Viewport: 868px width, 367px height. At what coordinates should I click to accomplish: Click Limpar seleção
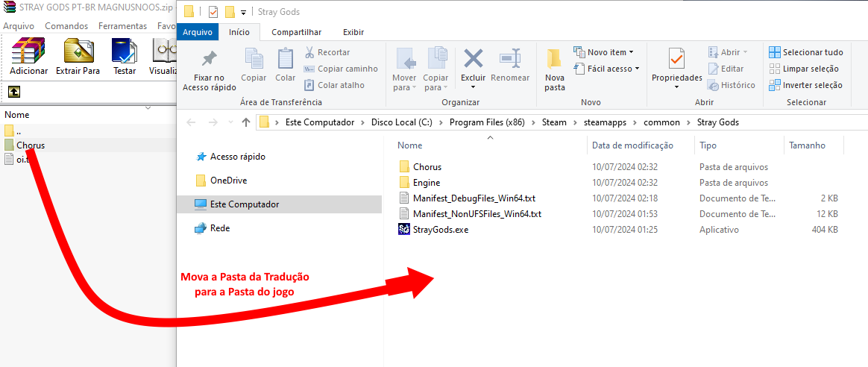tap(804, 69)
